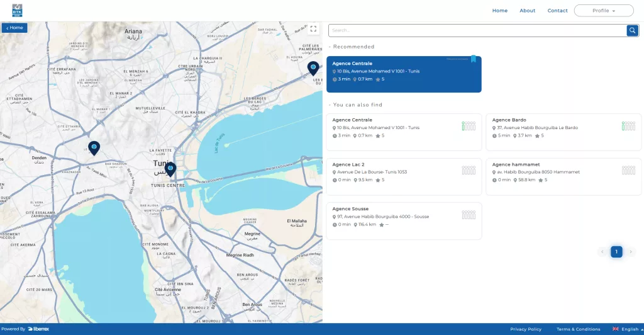This screenshot has width=644, height=335.
Task: Click into the Search input field
Action: pyautogui.click(x=477, y=30)
